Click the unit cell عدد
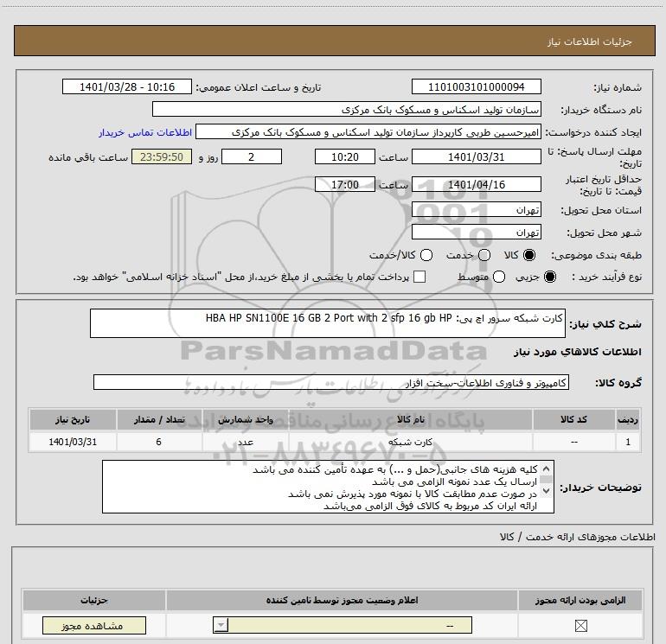This screenshot has height=644, width=666. (246, 442)
